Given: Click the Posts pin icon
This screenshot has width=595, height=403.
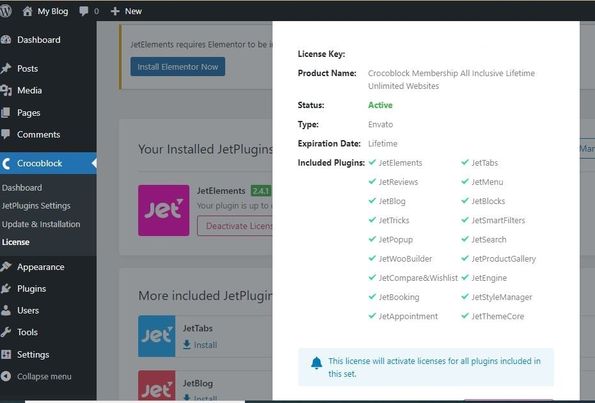Looking at the screenshot, I should (x=6, y=68).
